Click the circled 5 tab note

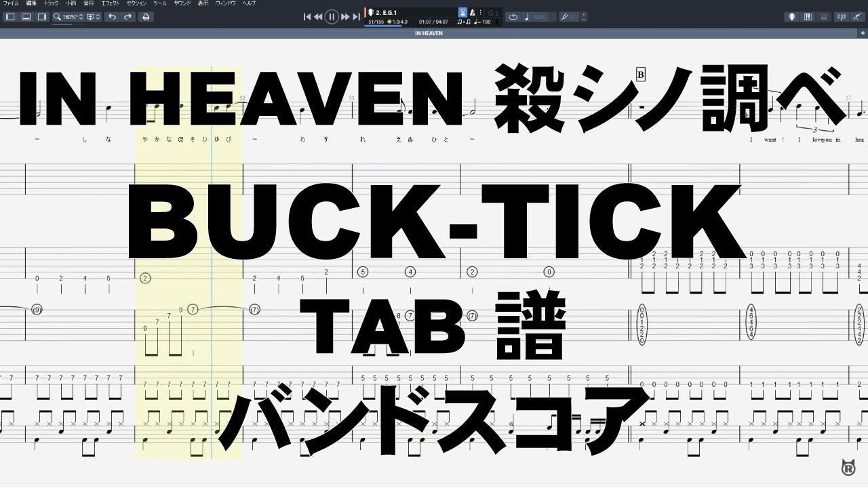363,272
